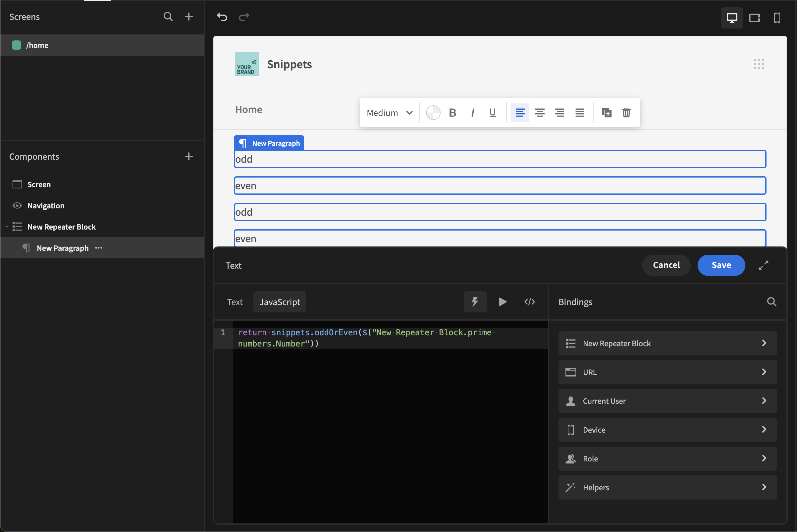Toggle the lightning bolt action icon

click(x=475, y=302)
